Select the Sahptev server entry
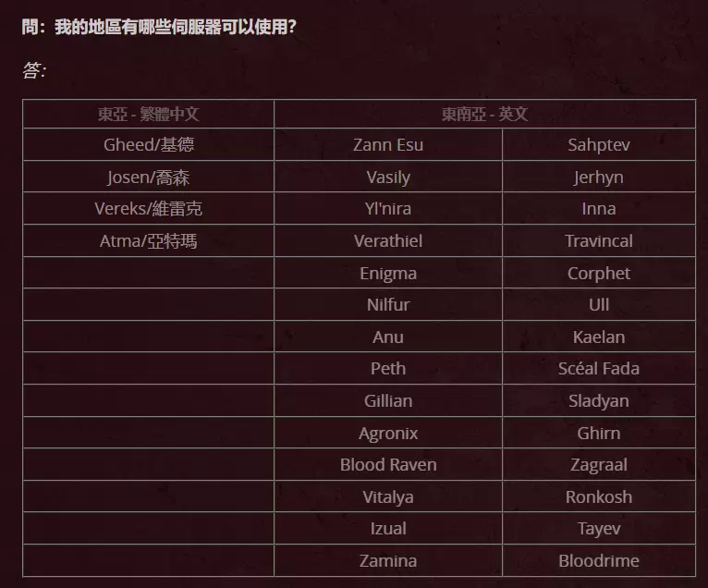This screenshot has height=588, width=708. click(x=599, y=145)
